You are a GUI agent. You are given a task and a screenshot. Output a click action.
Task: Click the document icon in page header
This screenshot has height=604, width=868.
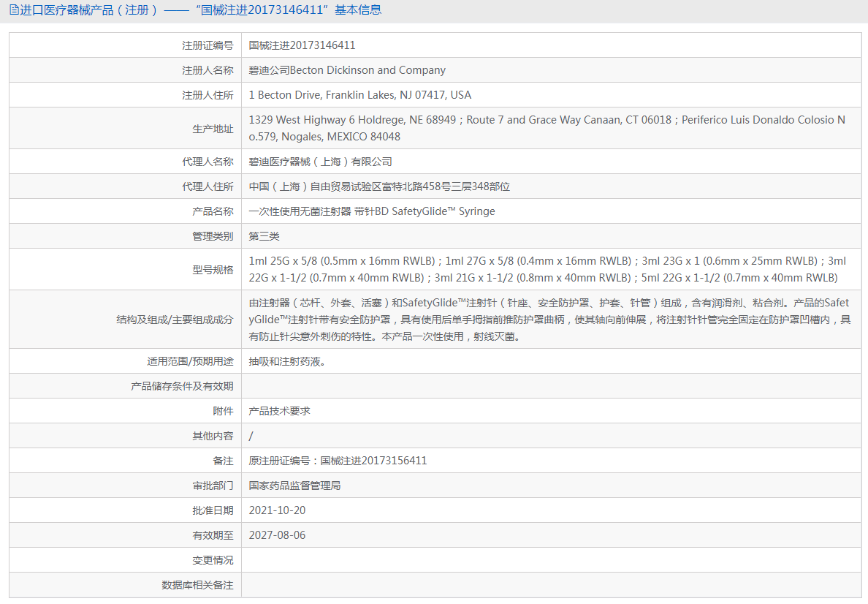(14, 10)
